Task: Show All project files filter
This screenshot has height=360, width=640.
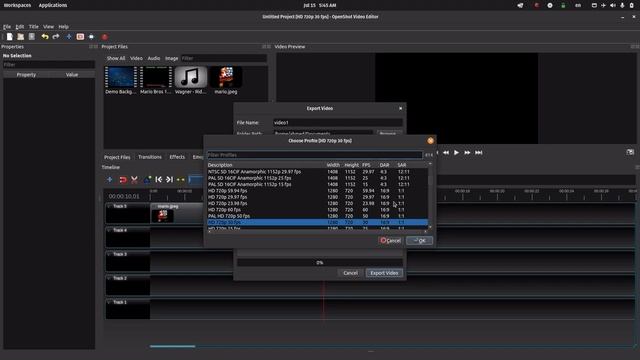Action: click(116, 58)
